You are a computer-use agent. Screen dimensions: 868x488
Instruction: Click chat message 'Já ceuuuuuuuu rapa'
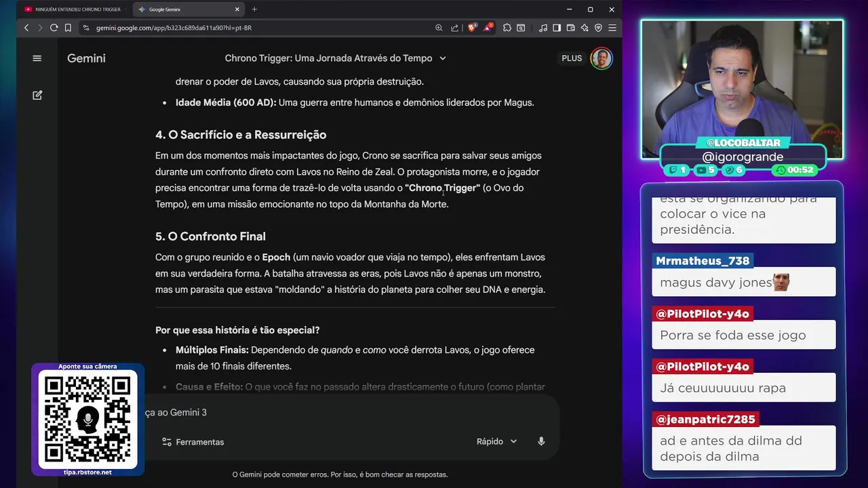click(722, 388)
